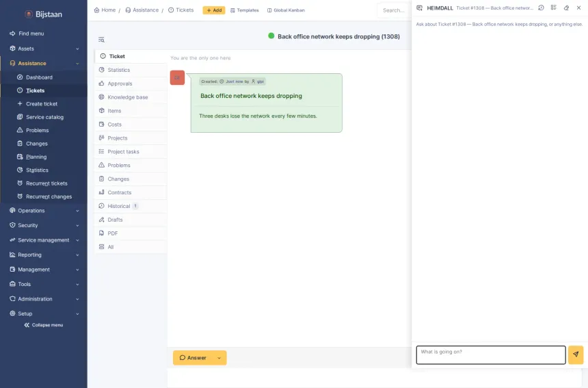This screenshot has width=588, height=388.
Task: Expand the Assets menu chevron
Action: pyautogui.click(x=77, y=49)
